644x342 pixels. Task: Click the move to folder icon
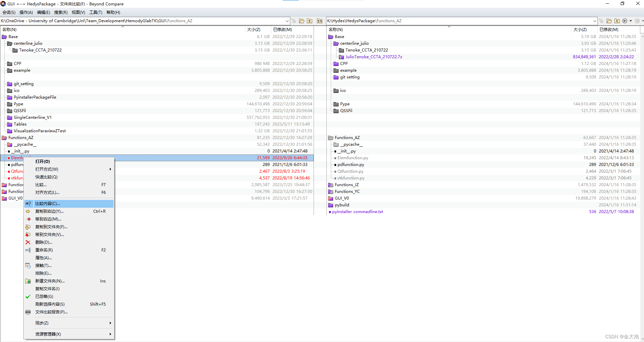coord(28,235)
